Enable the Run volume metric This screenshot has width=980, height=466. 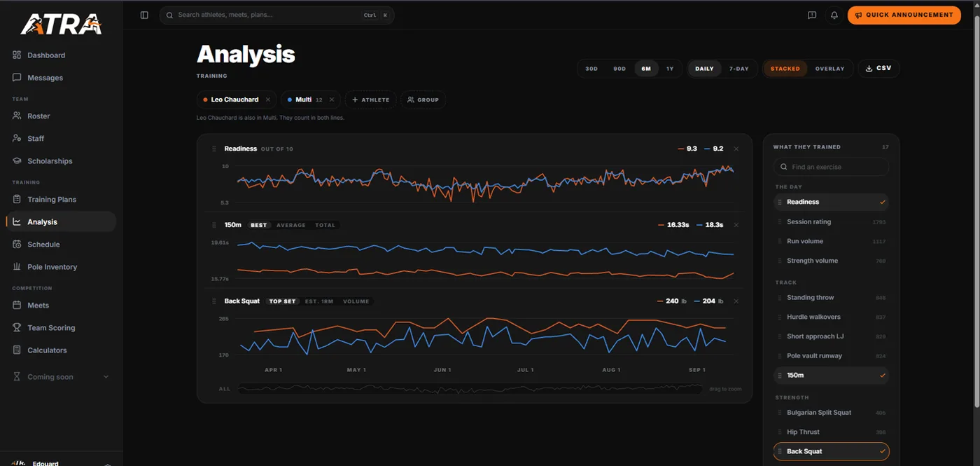pos(832,241)
